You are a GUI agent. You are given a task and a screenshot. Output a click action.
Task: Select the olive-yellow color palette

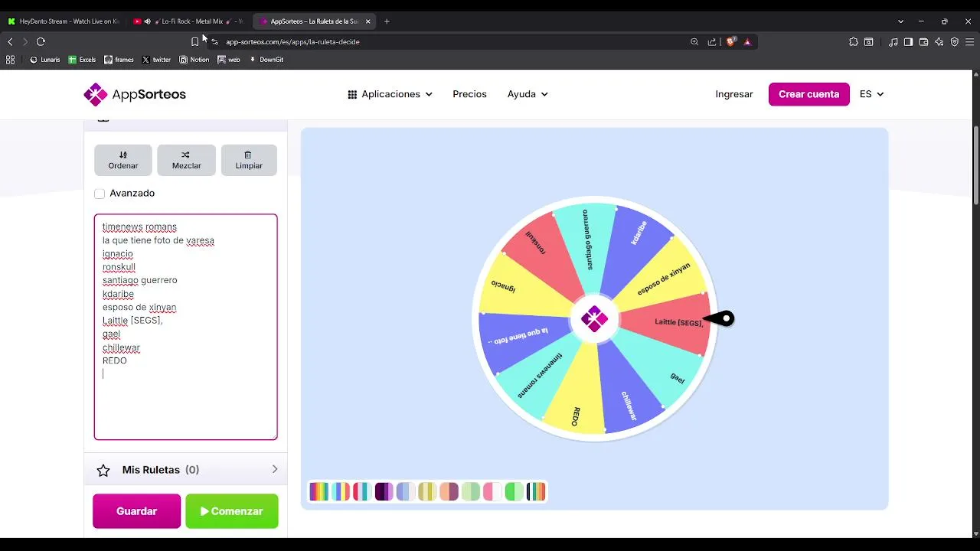click(427, 491)
